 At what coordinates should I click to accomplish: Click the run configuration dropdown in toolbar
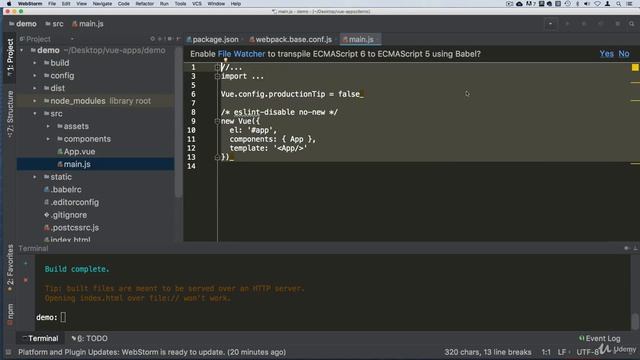pyautogui.click(x=550, y=24)
